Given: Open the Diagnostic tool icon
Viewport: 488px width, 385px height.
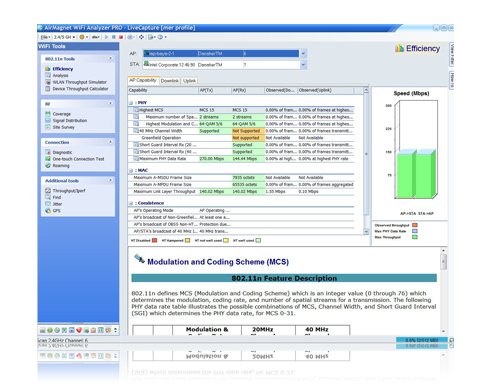Looking at the screenshot, I should click(48, 152).
